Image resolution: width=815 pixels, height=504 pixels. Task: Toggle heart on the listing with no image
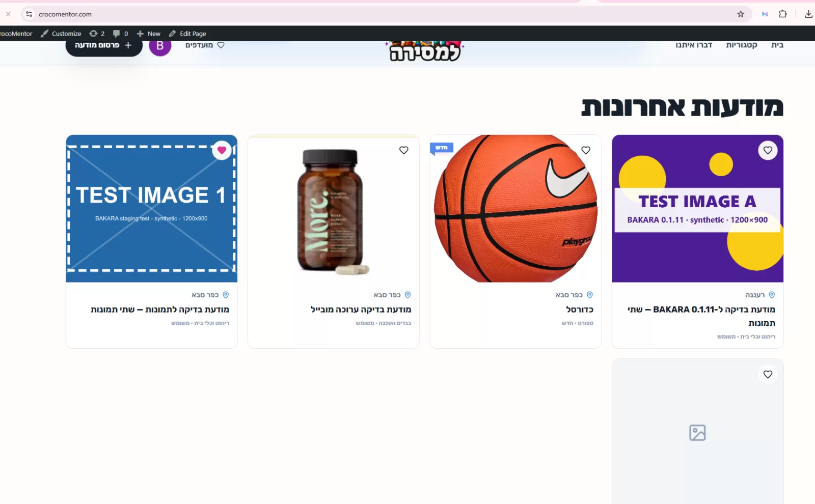[768, 374]
